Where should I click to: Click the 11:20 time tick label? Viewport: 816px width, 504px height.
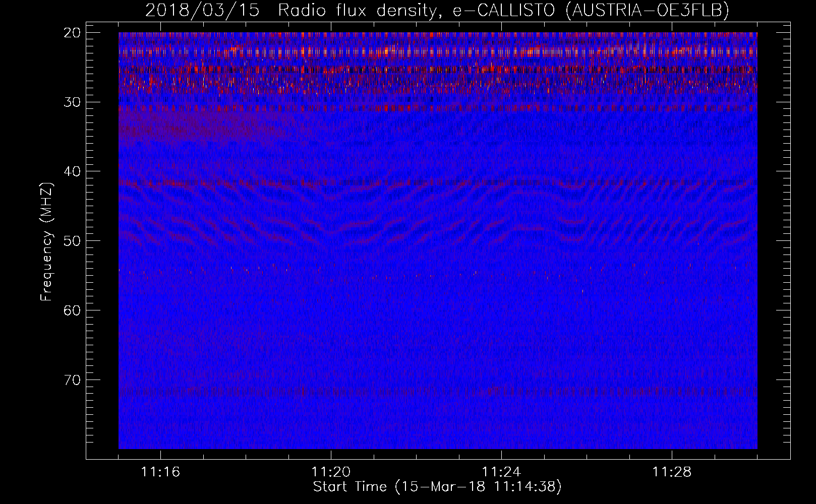(331, 472)
